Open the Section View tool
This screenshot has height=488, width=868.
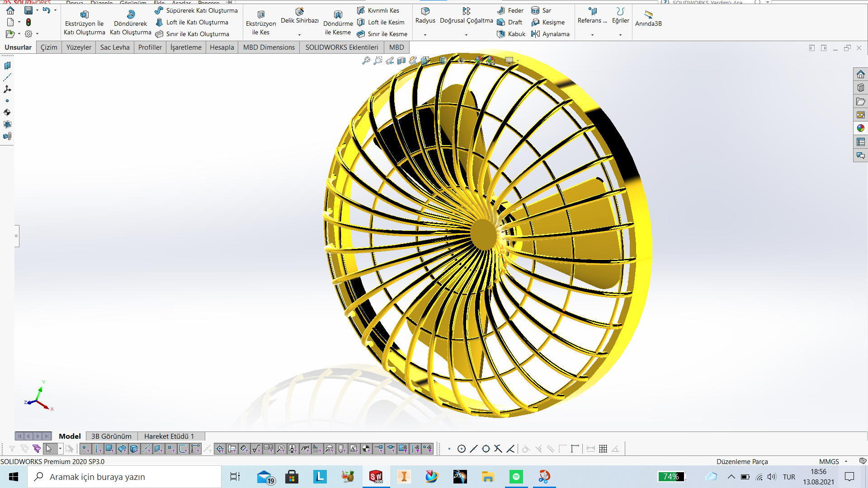click(401, 61)
